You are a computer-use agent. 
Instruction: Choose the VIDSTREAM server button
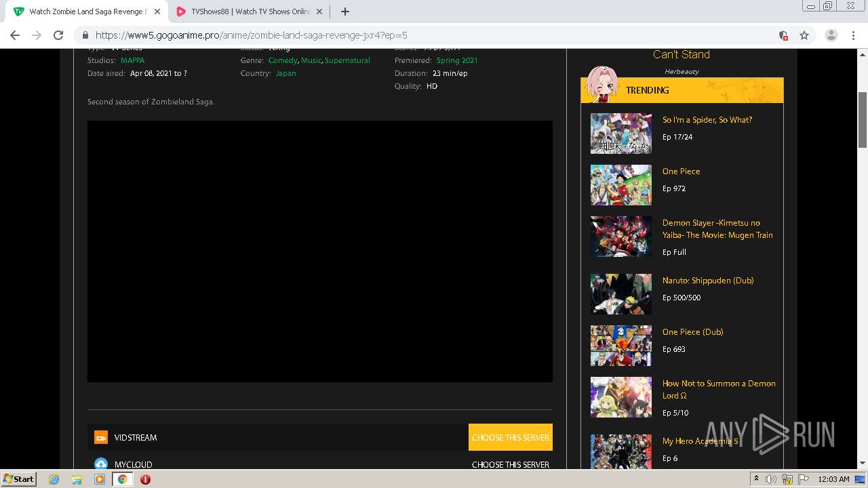(x=511, y=437)
